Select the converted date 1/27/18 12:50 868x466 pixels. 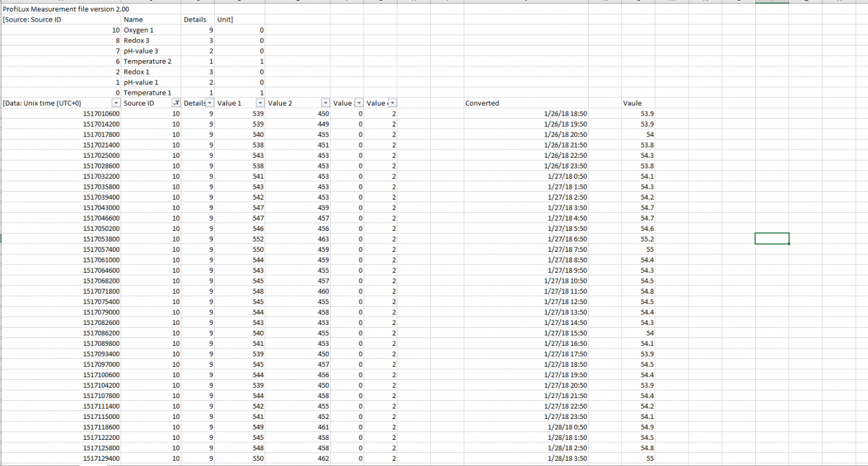tap(526, 301)
